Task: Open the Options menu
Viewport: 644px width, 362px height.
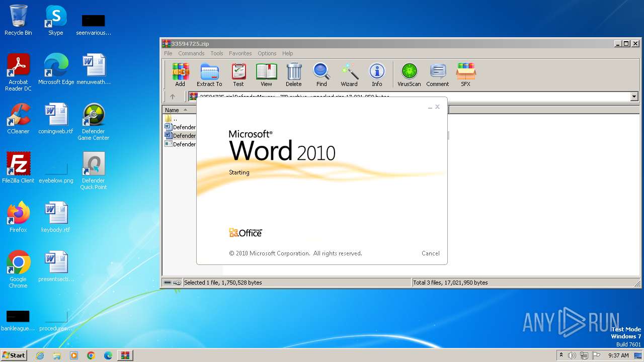Action: coord(267,53)
